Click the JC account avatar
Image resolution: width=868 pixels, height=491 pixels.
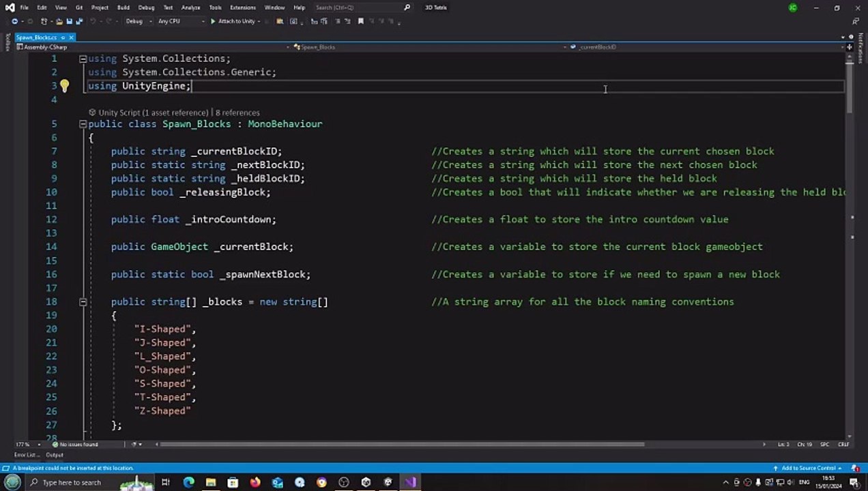click(x=792, y=8)
